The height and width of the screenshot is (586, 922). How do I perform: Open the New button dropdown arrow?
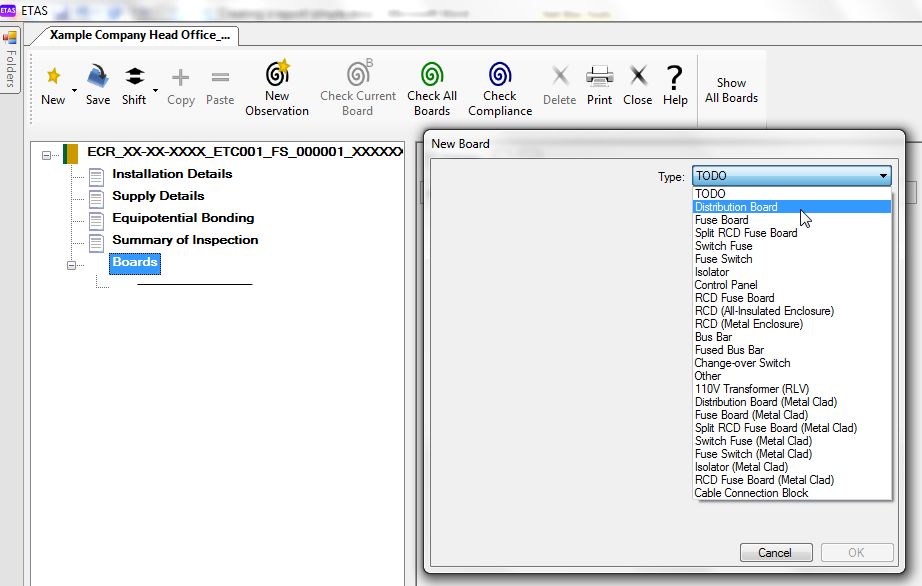pyautogui.click(x=74, y=91)
